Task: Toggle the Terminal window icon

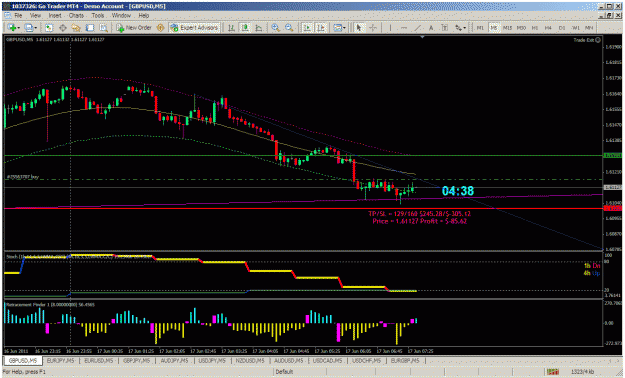Action: pos(90,28)
